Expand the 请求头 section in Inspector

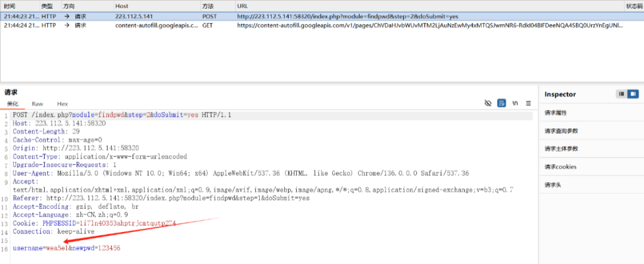(553, 185)
